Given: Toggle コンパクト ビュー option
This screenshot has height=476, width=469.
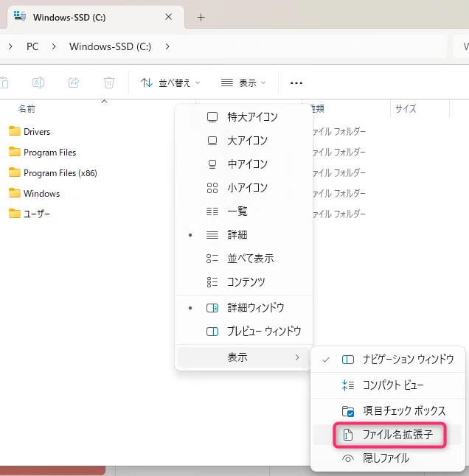Looking at the screenshot, I should [388, 385].
